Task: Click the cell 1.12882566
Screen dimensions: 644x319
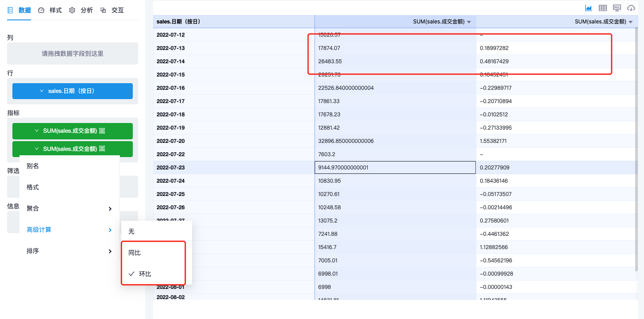Action: (557, 247)
